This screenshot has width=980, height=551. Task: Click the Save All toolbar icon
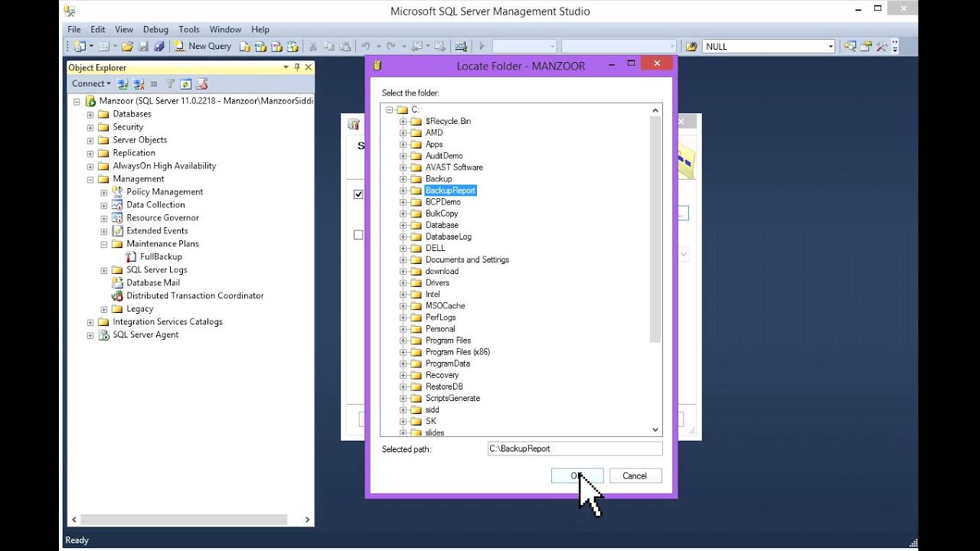coord(159,46)
